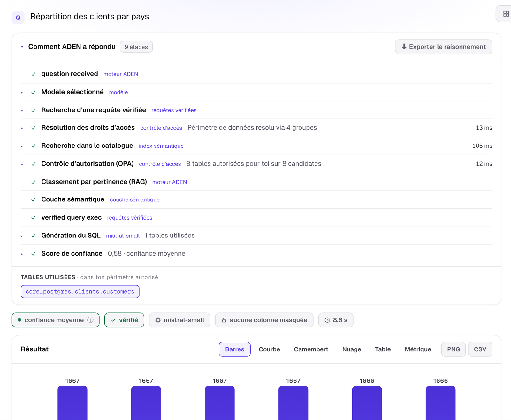Click contrôle d'accès link beside Contrôle d'autorisation
Image resolution: width=511 pixels, height=420 pixels.
(160, 164)
